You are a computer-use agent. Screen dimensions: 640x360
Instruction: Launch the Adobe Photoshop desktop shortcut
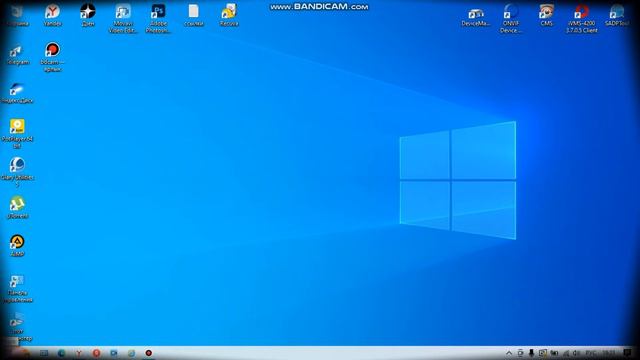pos(158,18)
